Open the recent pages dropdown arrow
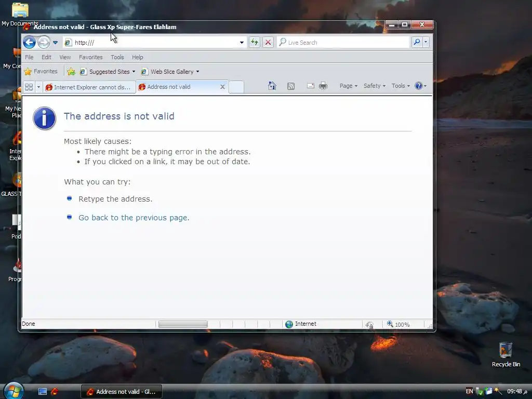Image resolution: width=532 pixels, height=399 pixels. 55,43
